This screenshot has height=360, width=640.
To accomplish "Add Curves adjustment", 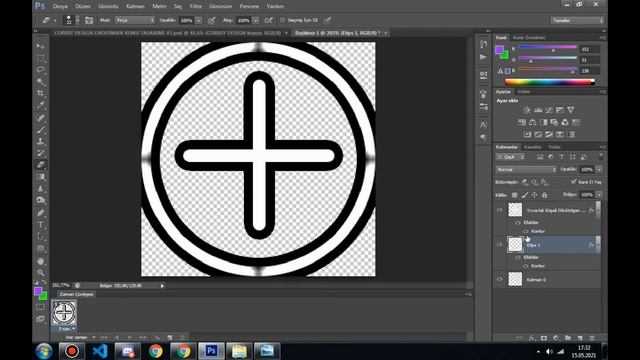I will [549, 110].
